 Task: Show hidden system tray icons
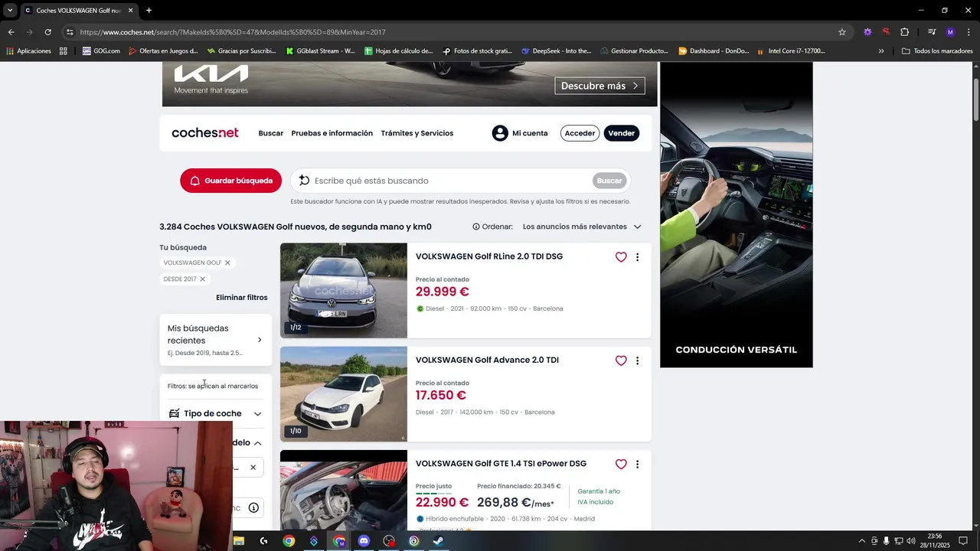point(861,541)
